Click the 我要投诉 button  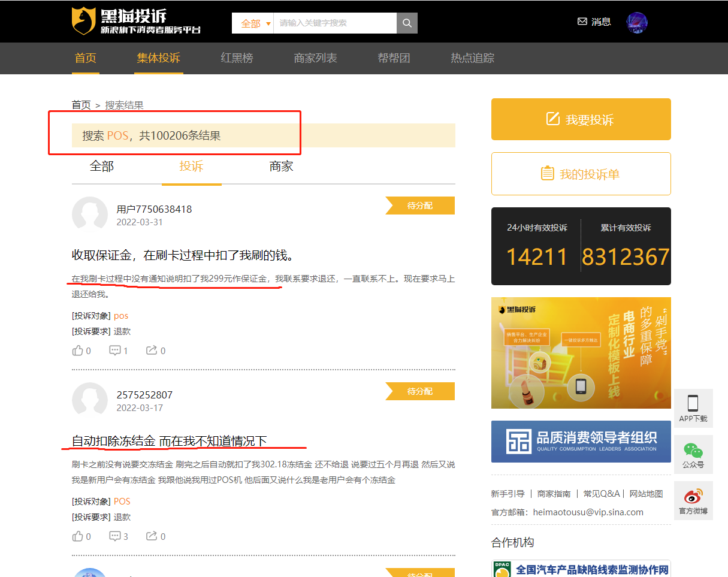tap(581, 119)
